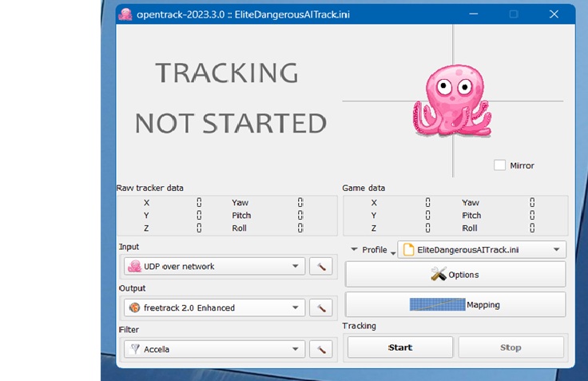Open the Accela Filter dropdown
Screen dimensions: 588x381
tap(214, 349)
